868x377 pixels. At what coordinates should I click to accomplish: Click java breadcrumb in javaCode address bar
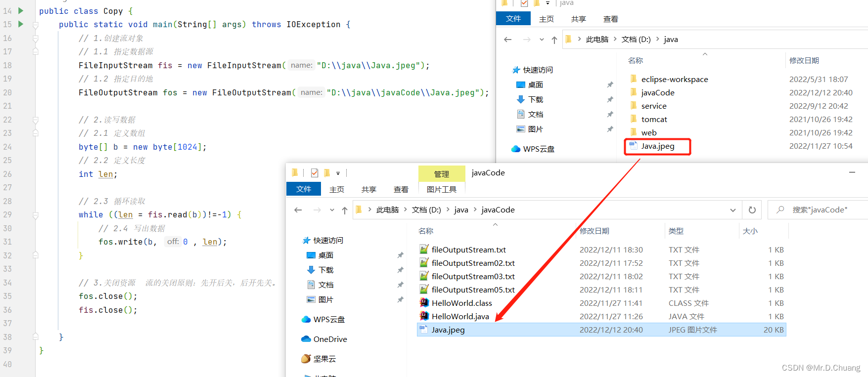click(461, 210)
